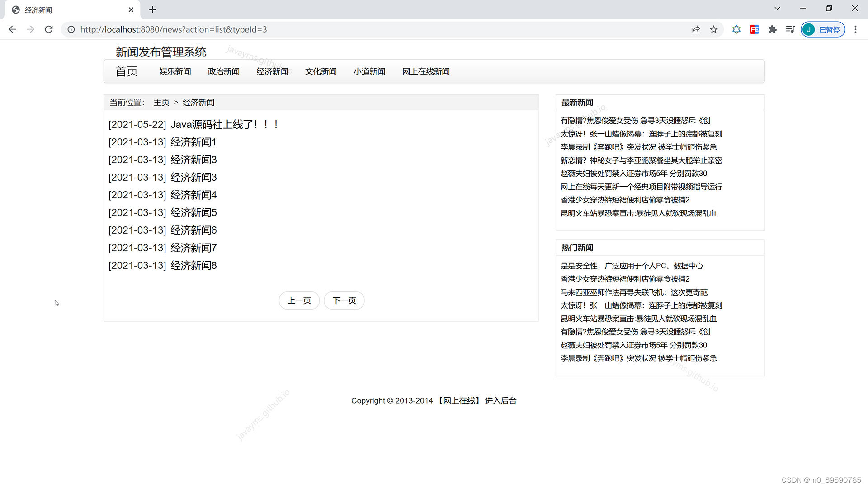Close the 经济新闻 browser tab

tap(131, 9)
